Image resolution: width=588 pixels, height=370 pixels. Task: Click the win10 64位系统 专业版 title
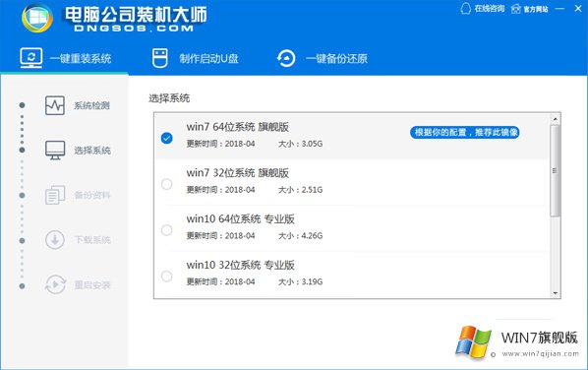[x=240, y=218]
